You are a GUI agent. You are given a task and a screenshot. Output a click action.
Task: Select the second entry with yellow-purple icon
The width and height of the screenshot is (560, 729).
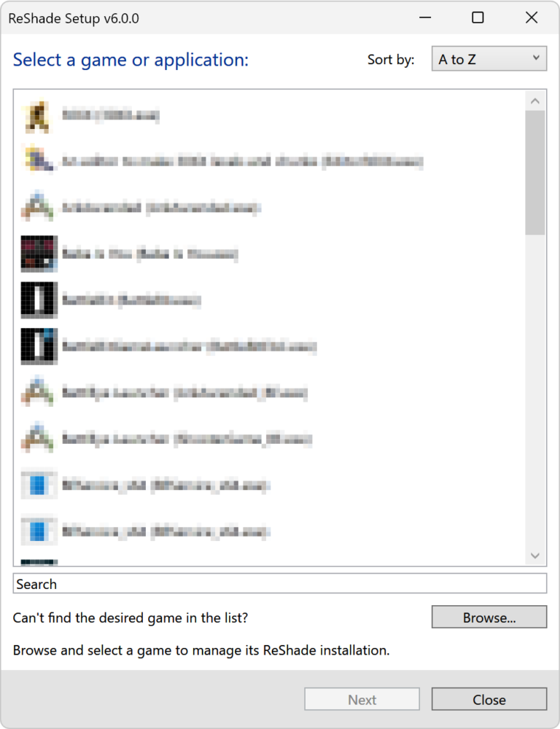(x=270, y=161)
